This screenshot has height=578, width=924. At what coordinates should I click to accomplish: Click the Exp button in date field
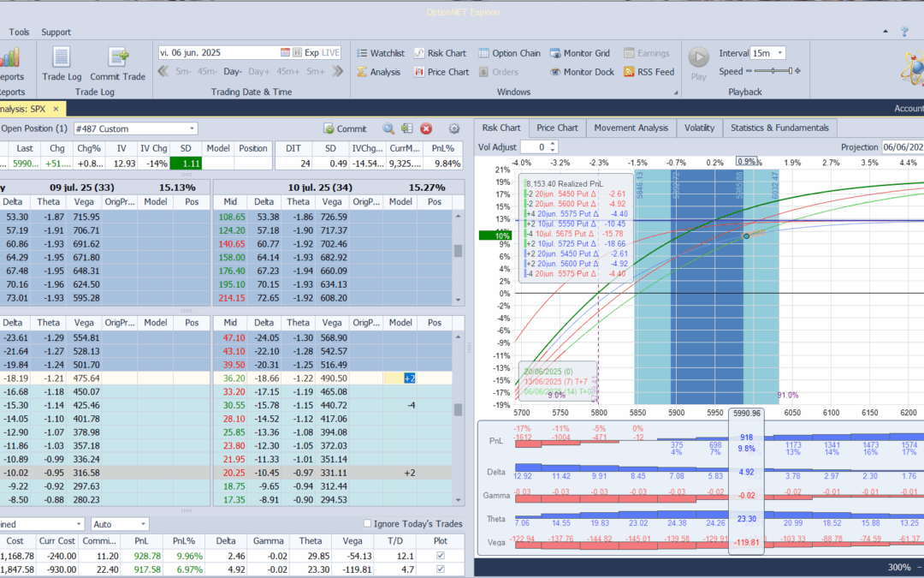[x=311, y=52]
